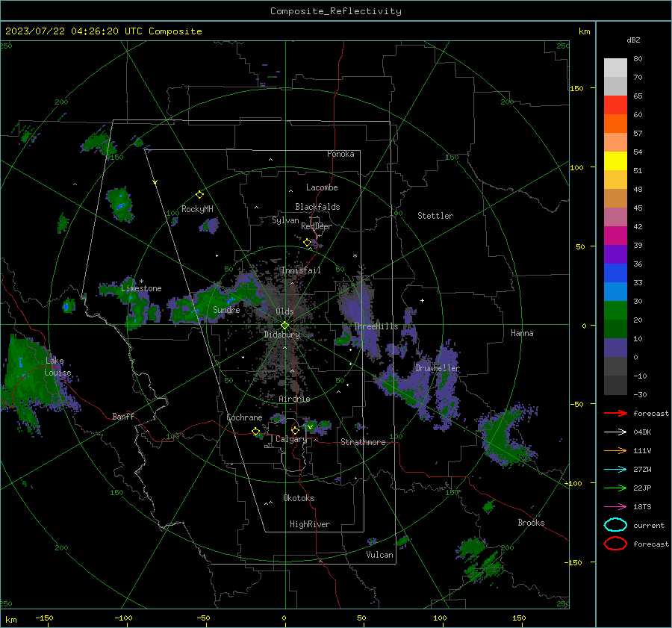The image size is (672, 628).
Task: Click the Vulcan town label
Action: [379, 555]
